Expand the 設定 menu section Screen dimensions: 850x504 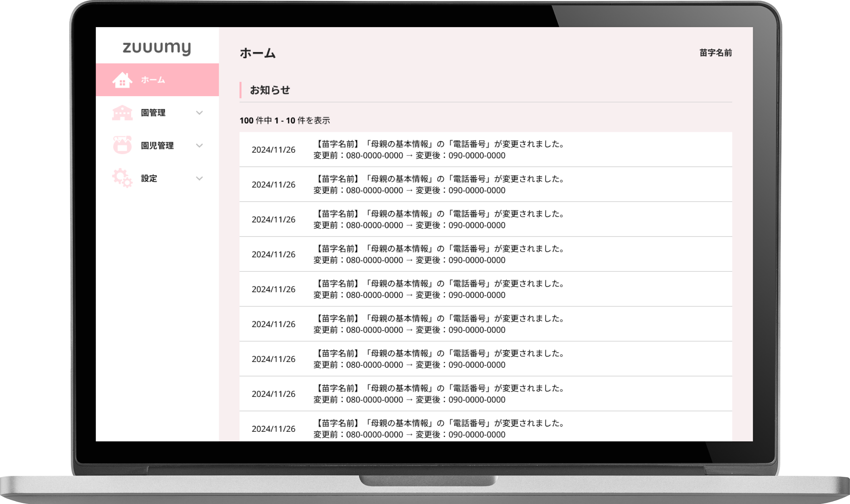200,178
